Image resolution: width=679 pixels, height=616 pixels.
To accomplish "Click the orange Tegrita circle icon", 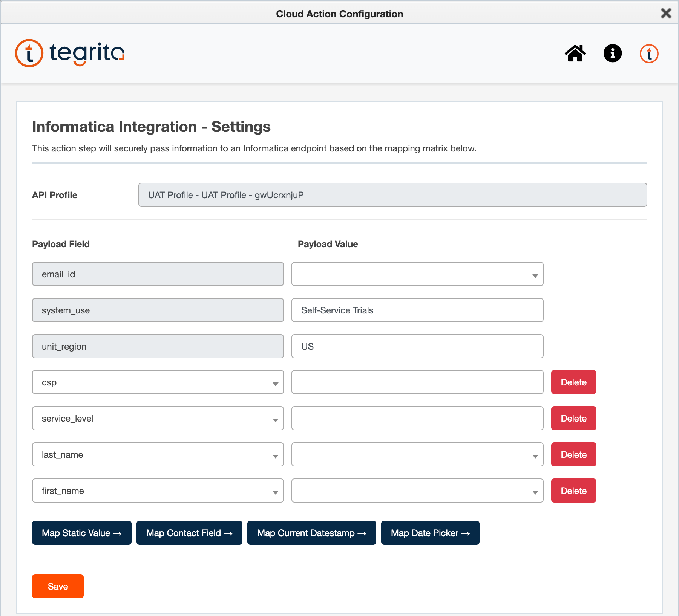I will coord(649,53).
